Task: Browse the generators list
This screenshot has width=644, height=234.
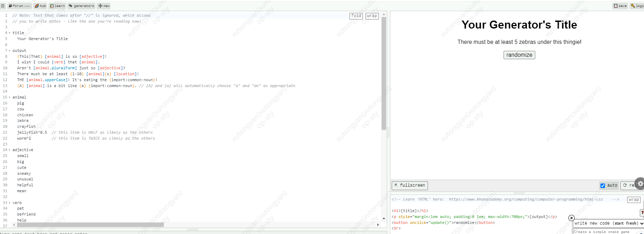Action: click(x=82, y=6)
